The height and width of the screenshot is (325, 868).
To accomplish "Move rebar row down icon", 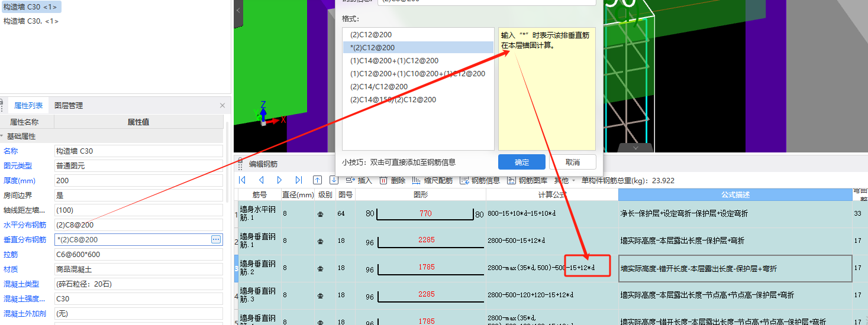I will (x=334, y=180).
